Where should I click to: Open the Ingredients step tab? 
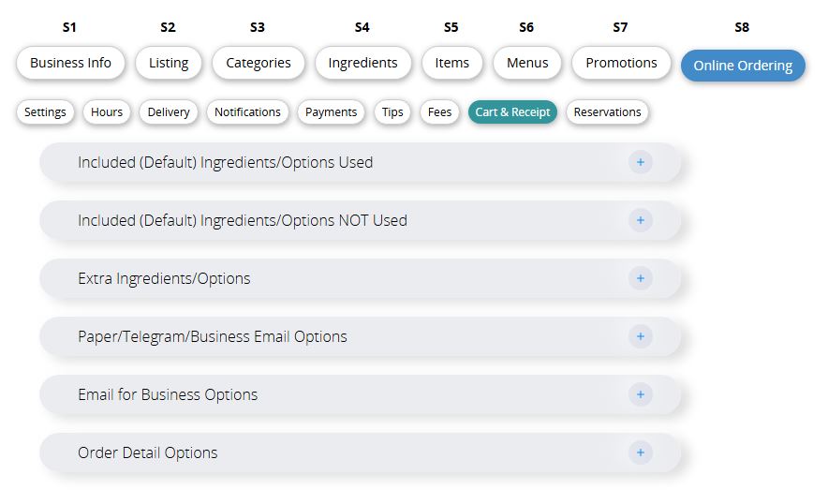tap(362, 63)
